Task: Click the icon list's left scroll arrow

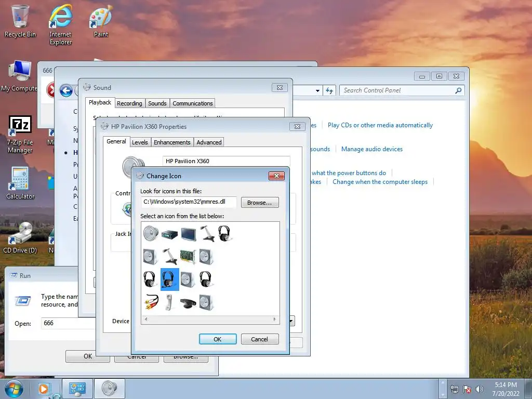Action: pyautogui.click(x=146, y=319)
